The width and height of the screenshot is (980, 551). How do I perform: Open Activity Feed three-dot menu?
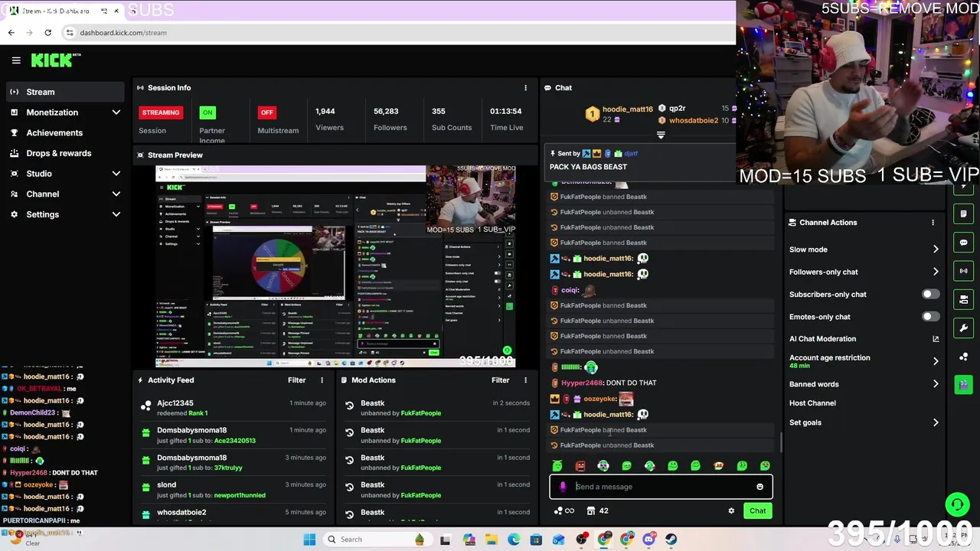tap(322, 380)
